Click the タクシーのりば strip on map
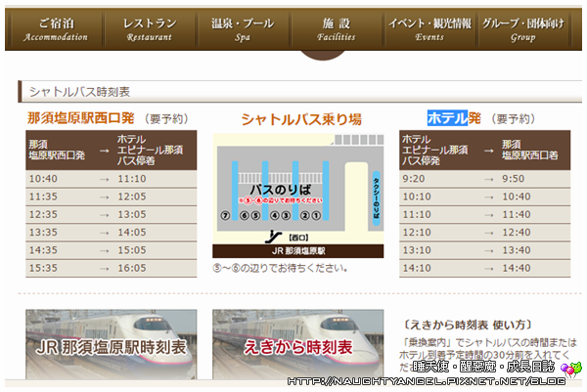 tap(377, 198)
